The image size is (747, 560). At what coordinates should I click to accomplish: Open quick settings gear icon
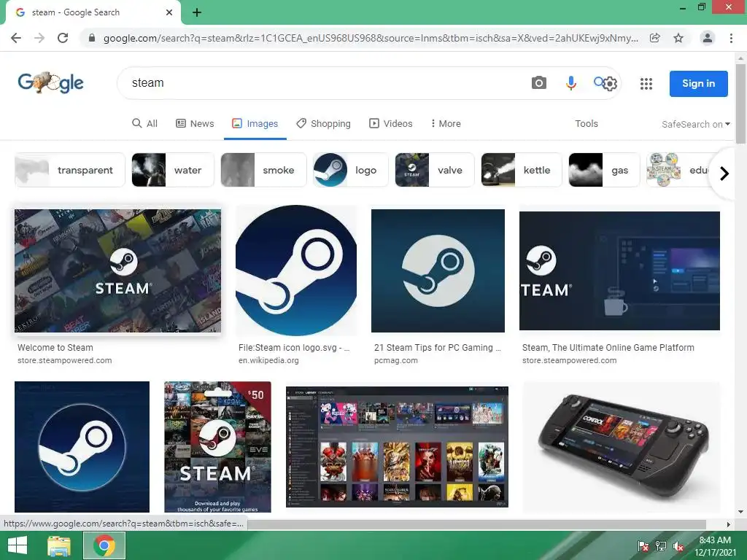[610, 84]
